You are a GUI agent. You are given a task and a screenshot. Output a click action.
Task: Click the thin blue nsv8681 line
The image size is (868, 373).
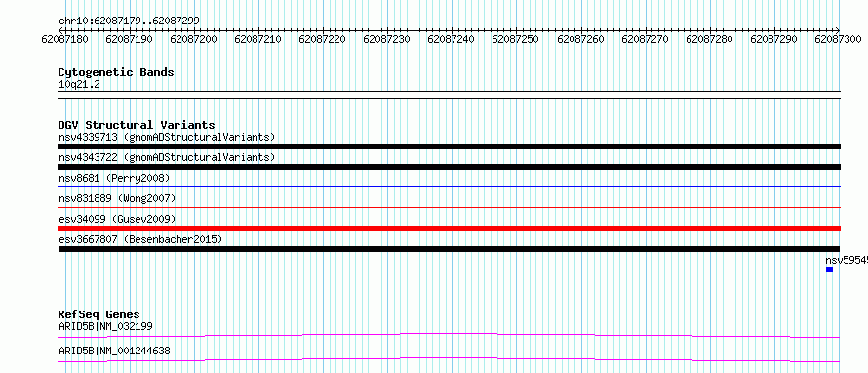(x=449, y=187)
